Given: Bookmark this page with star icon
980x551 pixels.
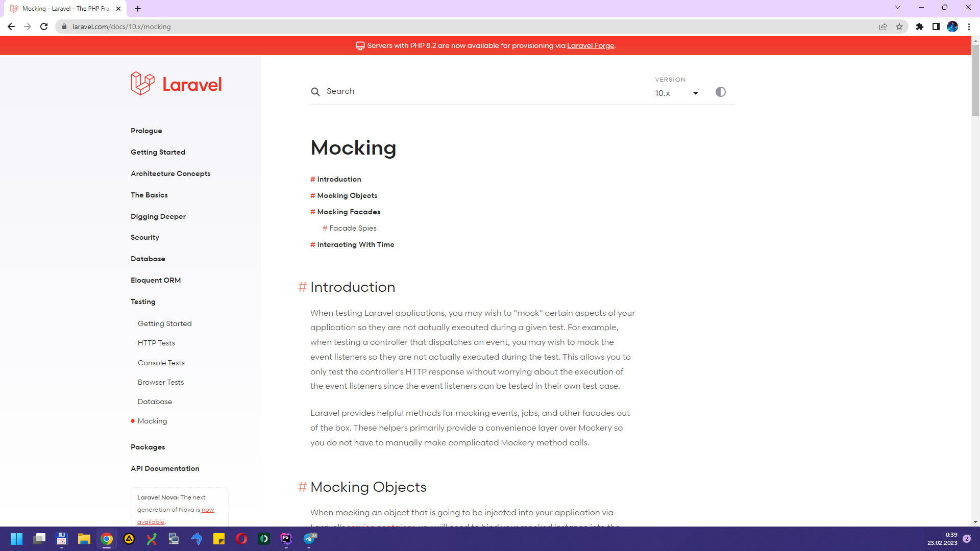Looking at the screenshot, I should coord(899,27).
